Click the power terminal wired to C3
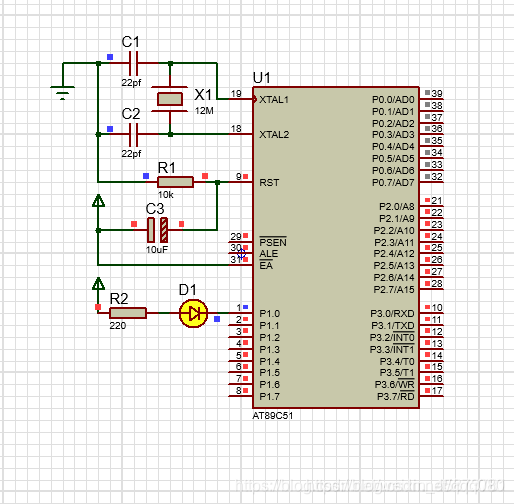 (x=98, y=201)
